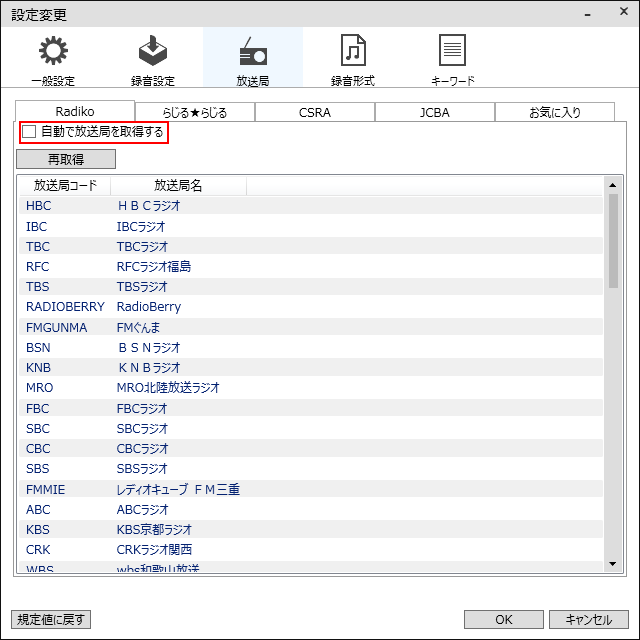
Task: Select the CRK station code
Action: click(38, 550)
